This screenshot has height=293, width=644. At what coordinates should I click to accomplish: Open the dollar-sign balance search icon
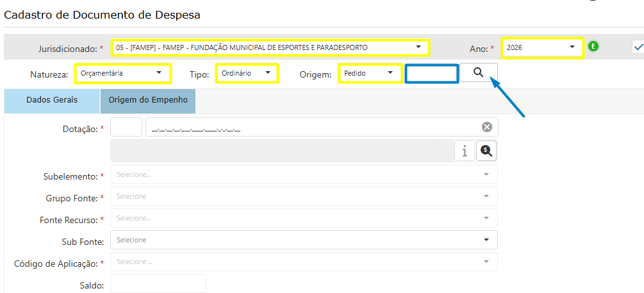(x=486, y=151)
